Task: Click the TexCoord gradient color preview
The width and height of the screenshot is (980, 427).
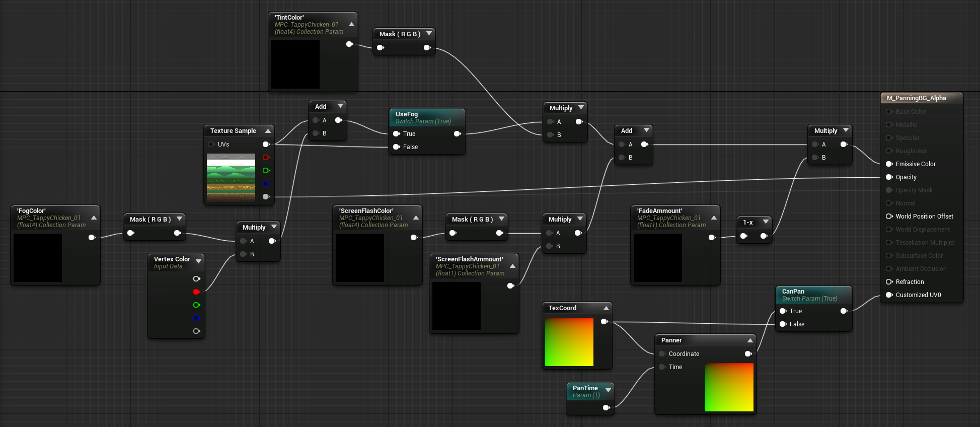Action: pyautogui.click(x=569, y=342)
